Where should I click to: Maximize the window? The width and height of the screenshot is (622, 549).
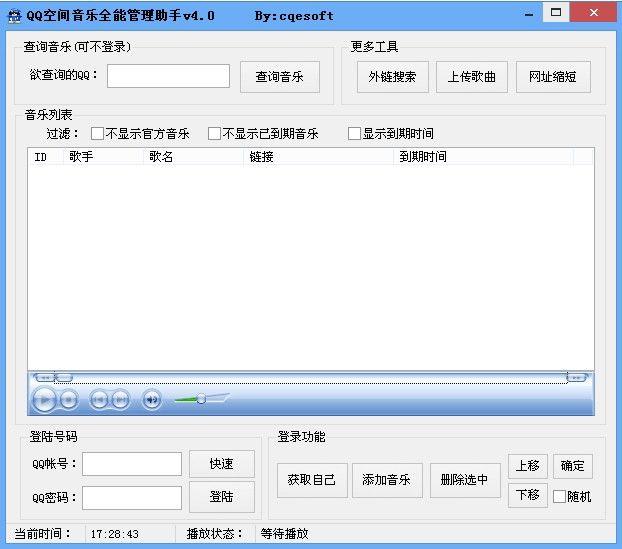coord(556,12)
